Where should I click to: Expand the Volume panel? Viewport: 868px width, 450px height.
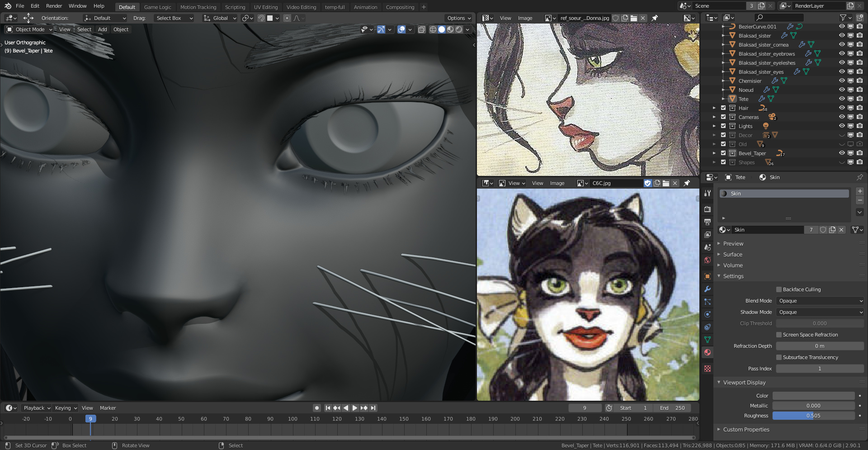tap(733, 265)
